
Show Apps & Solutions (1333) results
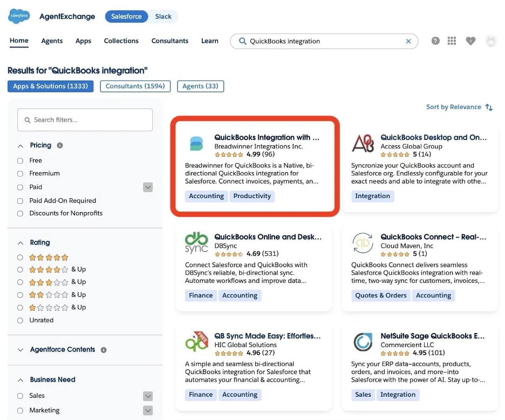tap(51, 86)
